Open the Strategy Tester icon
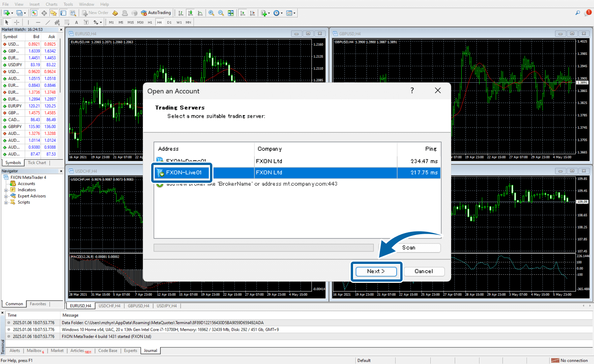The width and height of the screenshot is (594, 364). [x=73, y=13]
